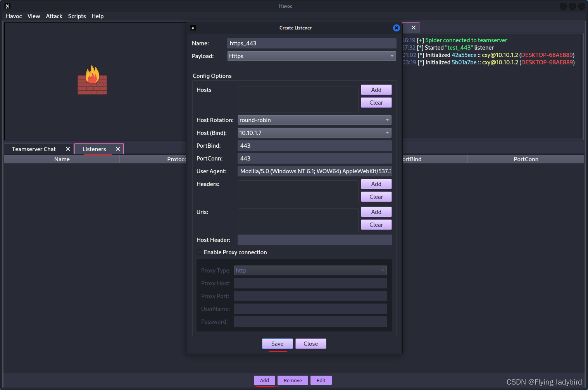This screenshot has width=588, height=390.
Task: Open the Help menu
Action: (x=98, y=16)
